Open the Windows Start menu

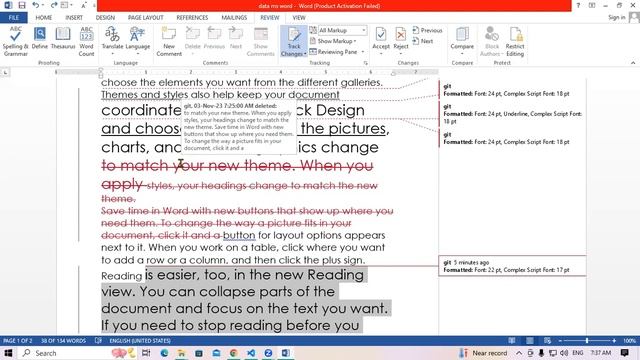(8, 353)
